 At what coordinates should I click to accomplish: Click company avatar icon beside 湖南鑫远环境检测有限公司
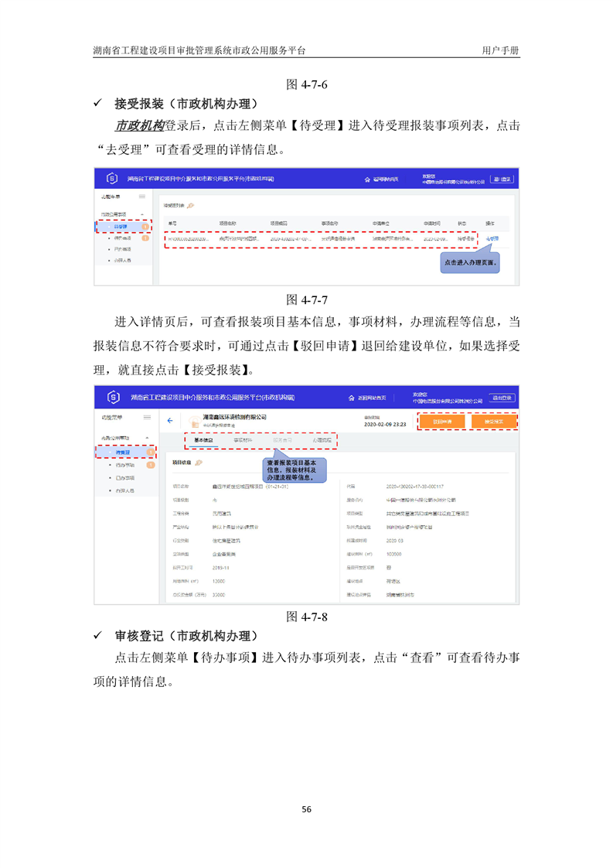point(193,422)
